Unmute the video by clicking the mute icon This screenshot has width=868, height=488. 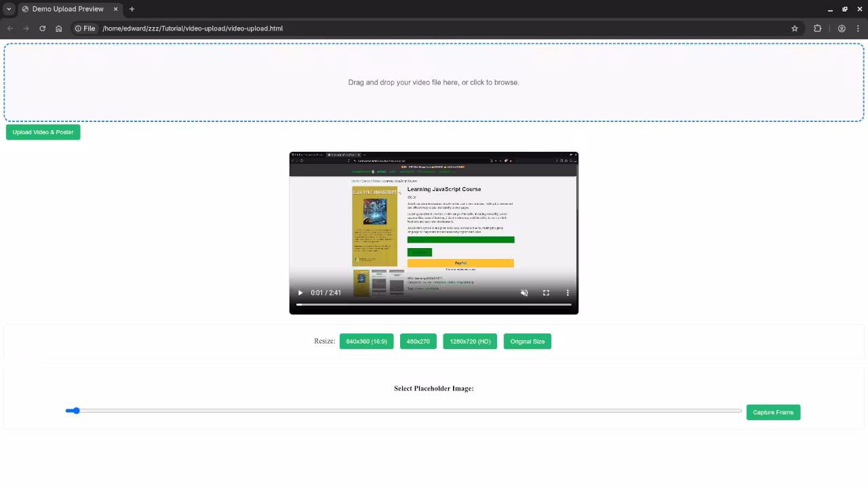point(524,292)
